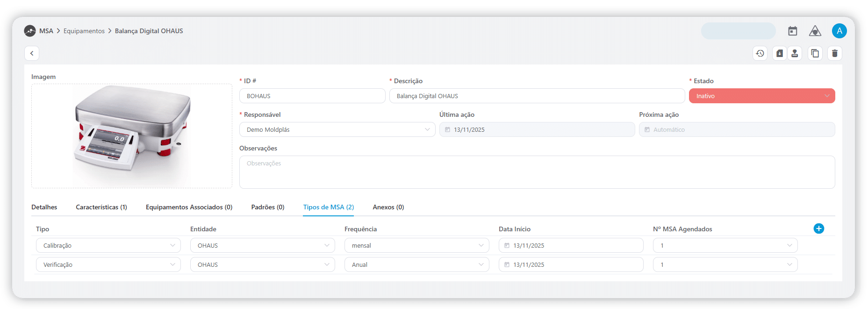Image resolution: width=868 pixels, height=314 pixels.
Task: Delete equipment using the trash icon
Action: click(835, 53)
